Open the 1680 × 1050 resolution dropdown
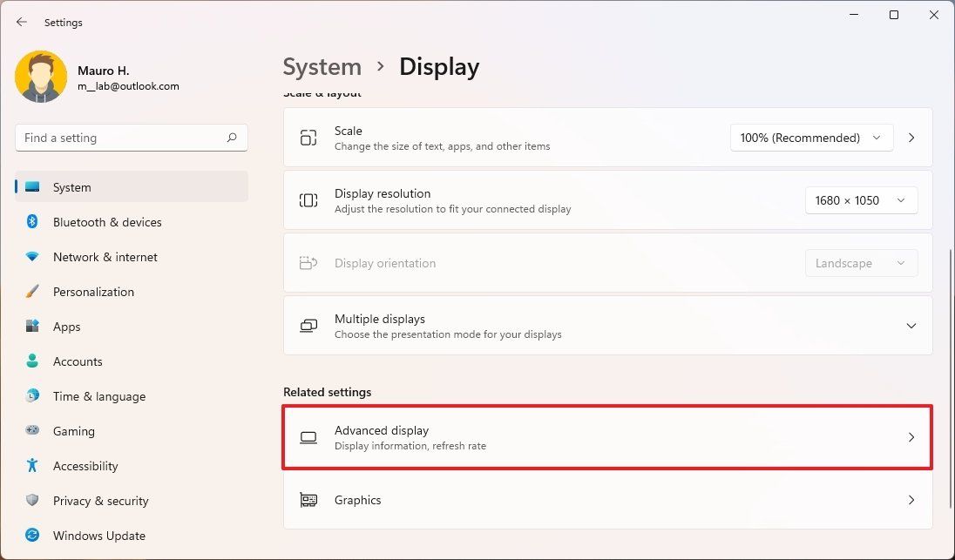 coord(860,200)
